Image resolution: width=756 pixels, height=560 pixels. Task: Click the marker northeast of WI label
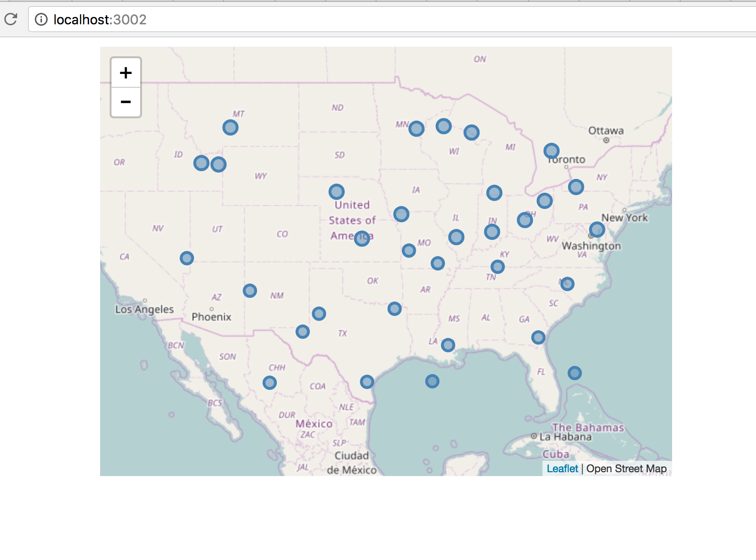point(471,132)
